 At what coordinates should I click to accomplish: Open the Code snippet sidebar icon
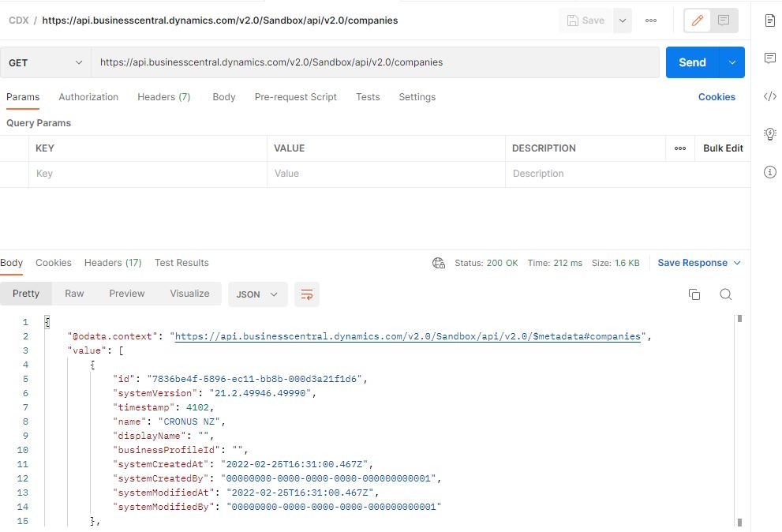[x=770, y=96]
